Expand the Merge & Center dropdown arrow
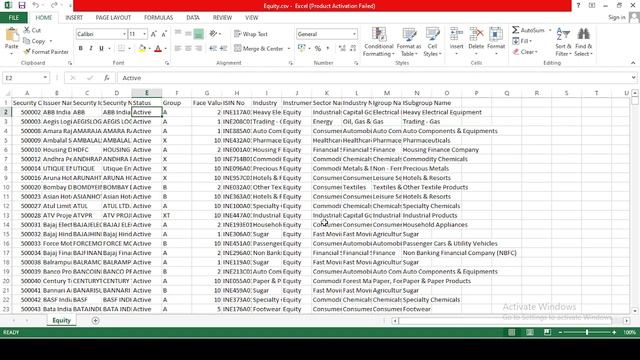 [x=289, y=49]
